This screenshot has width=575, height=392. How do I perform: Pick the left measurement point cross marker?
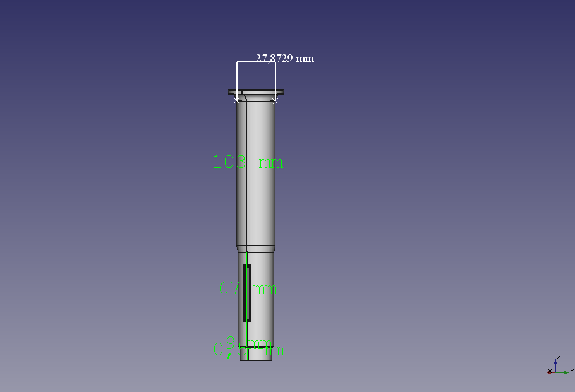point(236,100)
